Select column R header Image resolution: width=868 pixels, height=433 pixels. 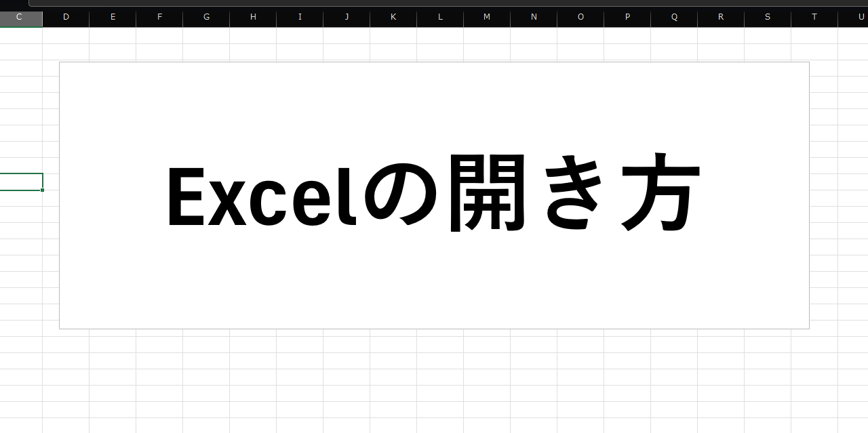(721, 18)
